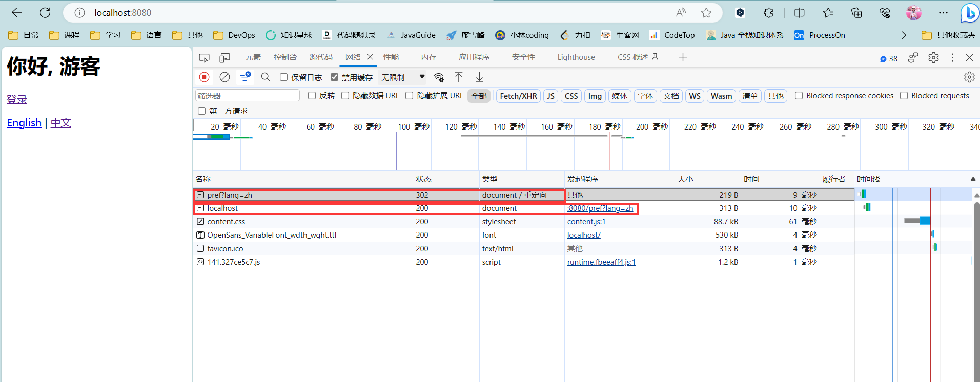
Task: Open runtime.fbeeaff4.js:1 initiator link
Action: pos(601,262)
